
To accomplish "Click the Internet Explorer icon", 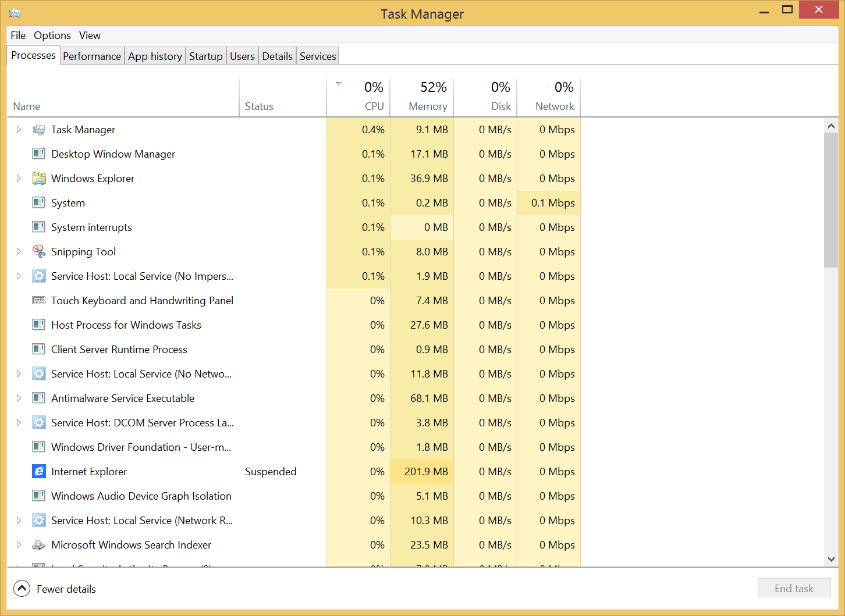I will 39,472.
